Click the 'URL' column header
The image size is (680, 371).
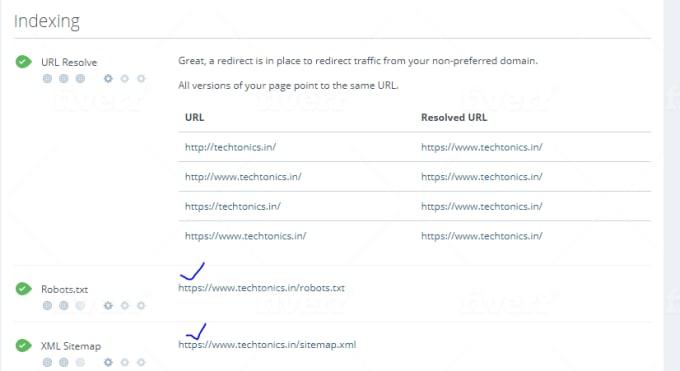[194, 117]
